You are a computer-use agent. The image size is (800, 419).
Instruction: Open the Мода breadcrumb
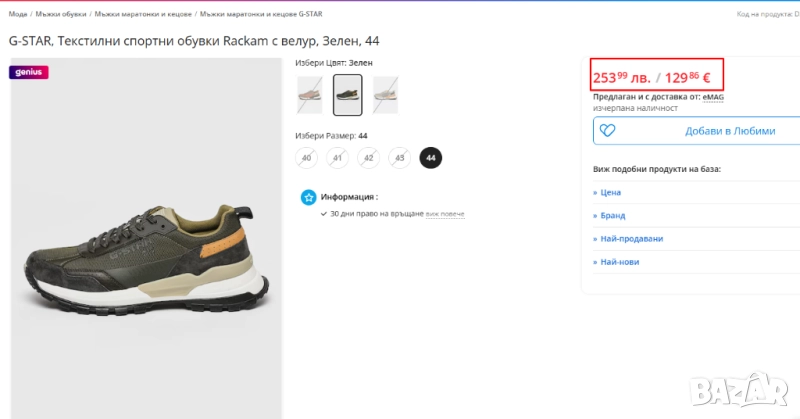tap(18, 14)
